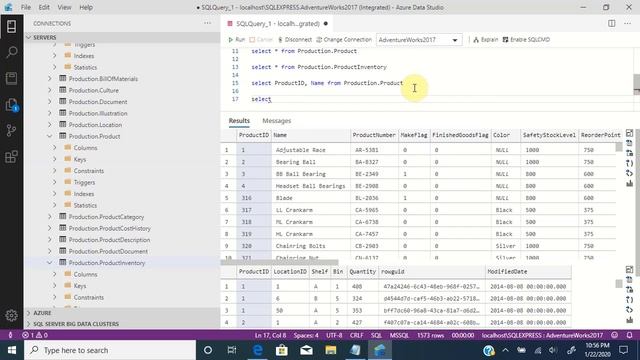The height and width of the screenshot is (360, 640).
Task: Select Production.ProductDescription in the tree
Action: (109, 240)
